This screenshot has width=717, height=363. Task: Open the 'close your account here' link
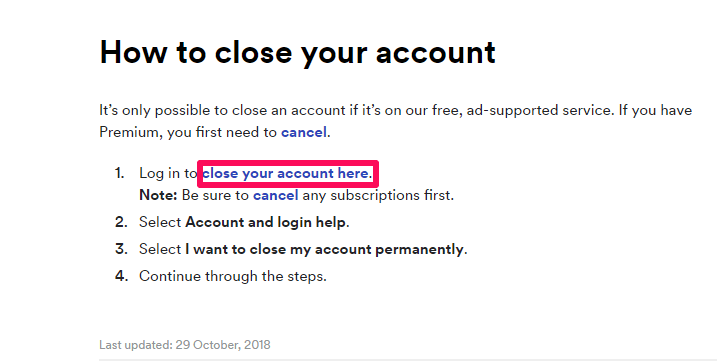point(287,173)
